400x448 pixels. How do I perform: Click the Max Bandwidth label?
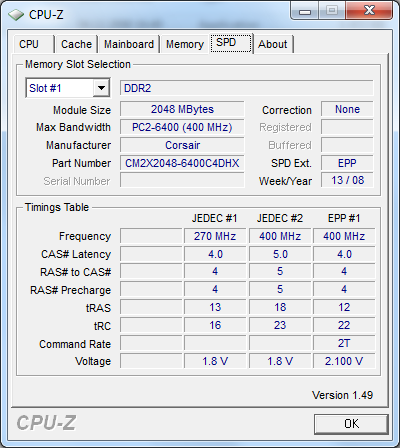click(73, 127)
